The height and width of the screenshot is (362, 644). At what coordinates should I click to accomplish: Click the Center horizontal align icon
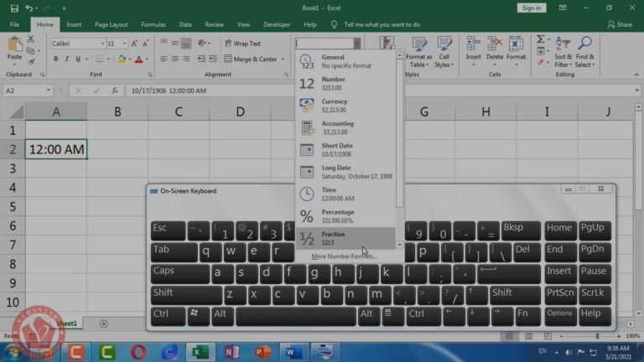coord(175,59)
